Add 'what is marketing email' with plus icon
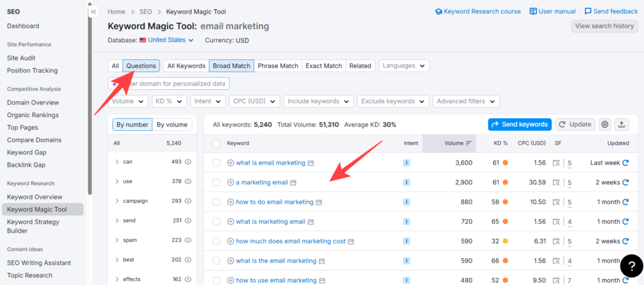644x285 pixels. (230, 221)
